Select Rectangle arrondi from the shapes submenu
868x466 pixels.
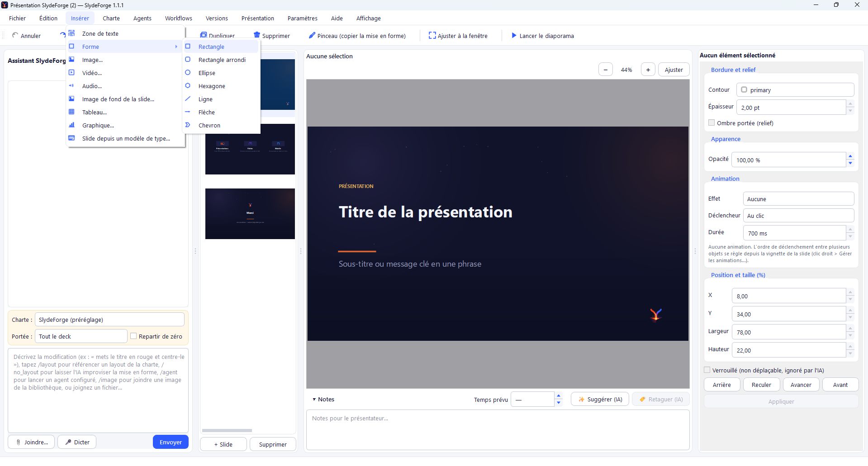tap(222, 60)
